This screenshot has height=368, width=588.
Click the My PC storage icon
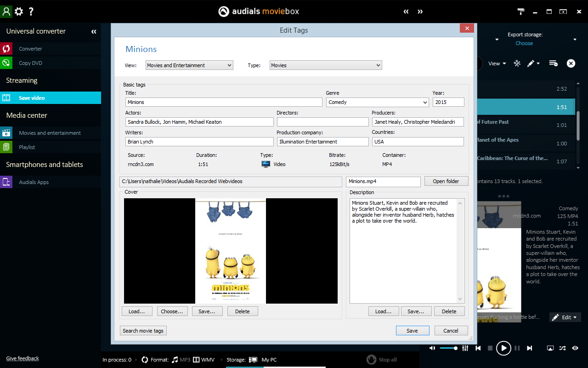(253, 360)
